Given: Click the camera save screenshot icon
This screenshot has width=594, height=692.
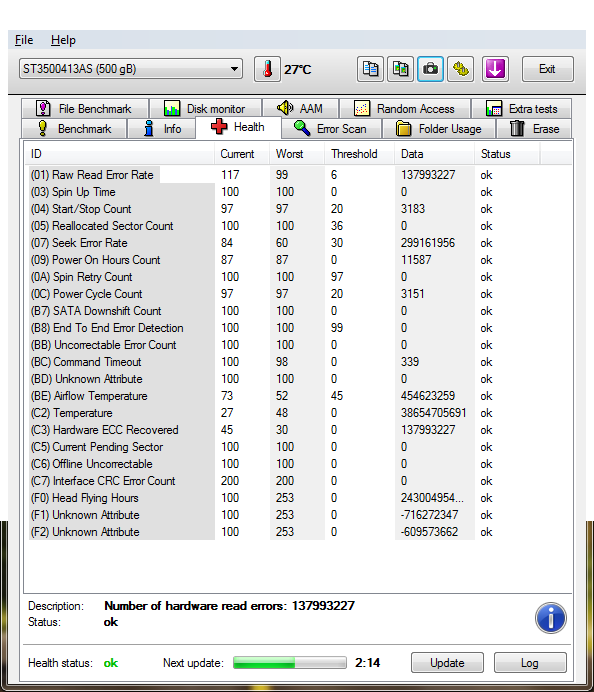Looking at the screenshot, I should (x=430, y=69).
